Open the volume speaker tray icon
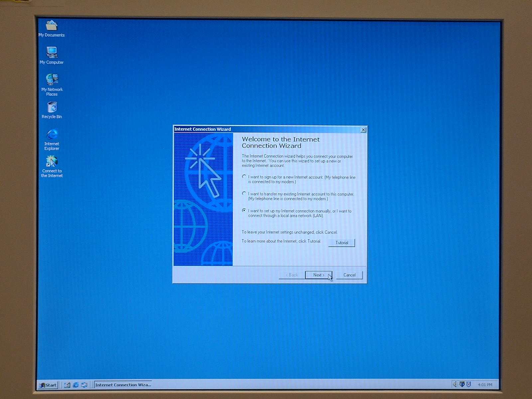 coord(455,384)
